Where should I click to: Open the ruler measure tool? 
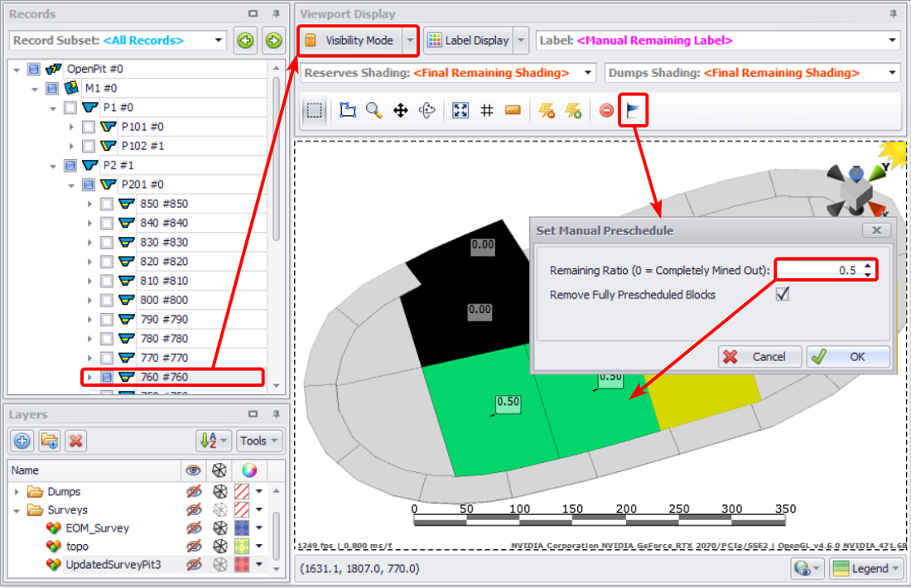[513, 110]
